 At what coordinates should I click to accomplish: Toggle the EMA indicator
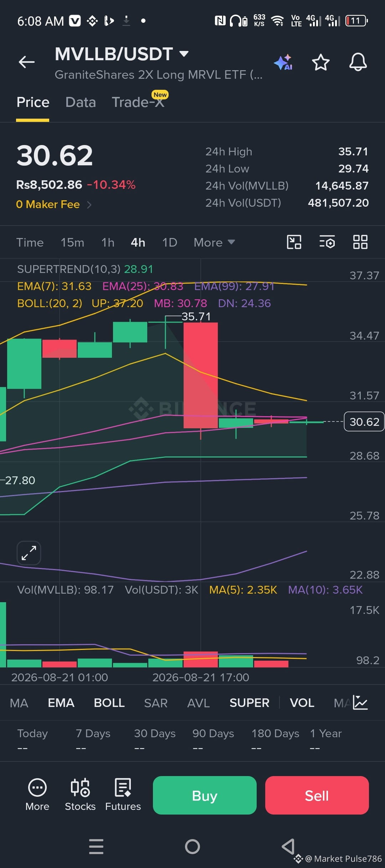coord(61,703)
